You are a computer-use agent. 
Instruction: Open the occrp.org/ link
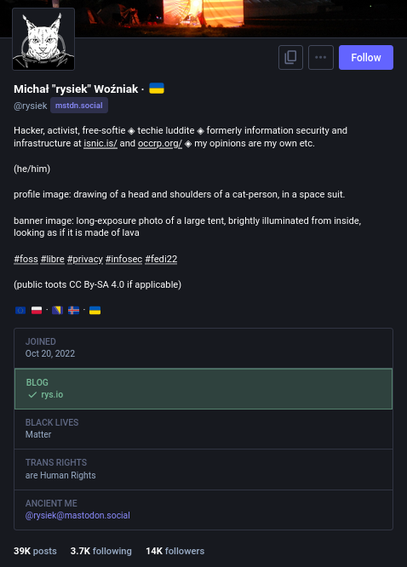160,143
